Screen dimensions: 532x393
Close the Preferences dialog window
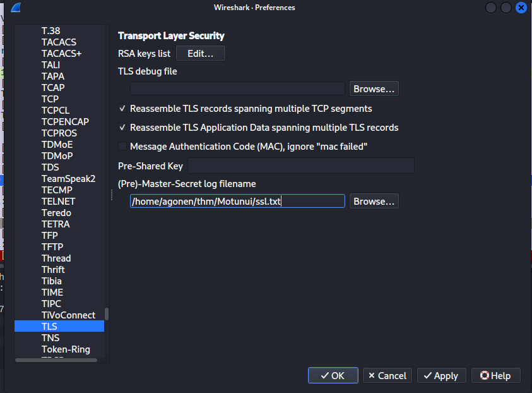(521, 8)
